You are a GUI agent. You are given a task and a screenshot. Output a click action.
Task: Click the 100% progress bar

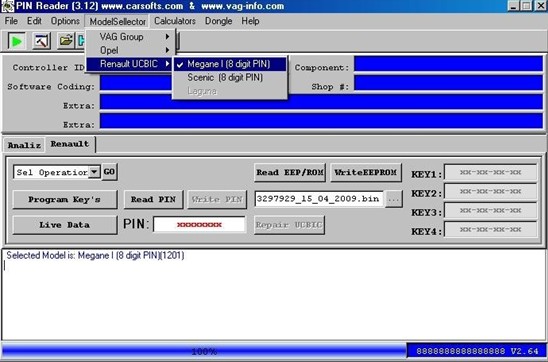(x=204, y=351)
